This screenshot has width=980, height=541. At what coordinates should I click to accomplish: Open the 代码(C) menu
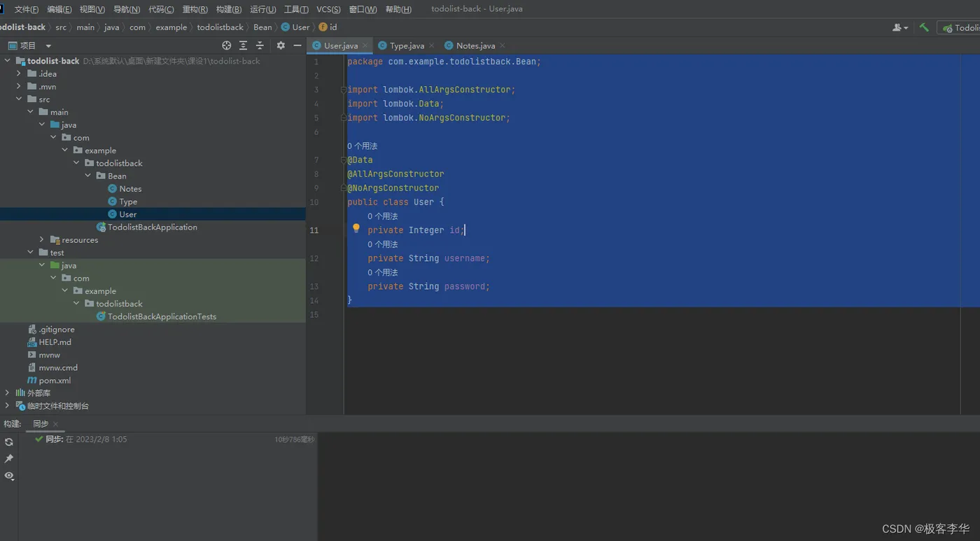point(161,9)
